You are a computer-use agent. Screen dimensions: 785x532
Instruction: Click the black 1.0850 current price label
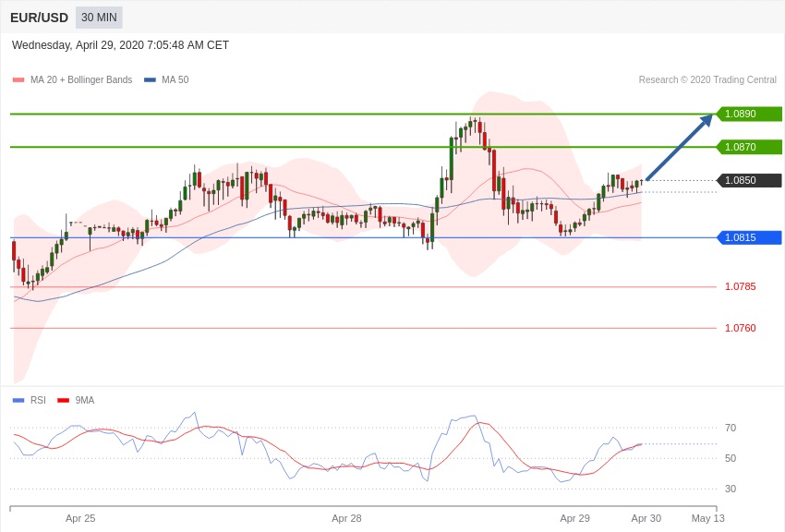[x=750, y=180]
